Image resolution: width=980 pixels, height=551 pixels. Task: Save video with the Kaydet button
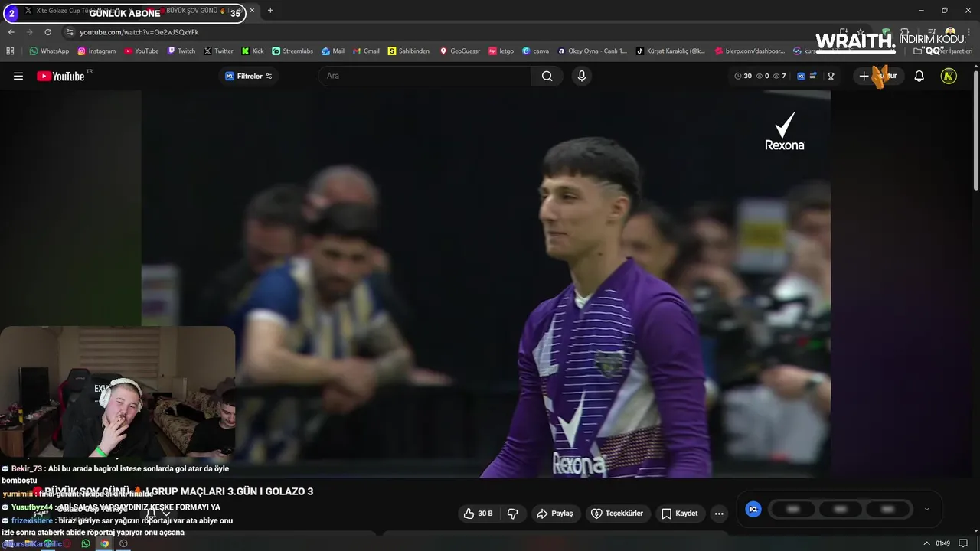[x=680, y=514]
